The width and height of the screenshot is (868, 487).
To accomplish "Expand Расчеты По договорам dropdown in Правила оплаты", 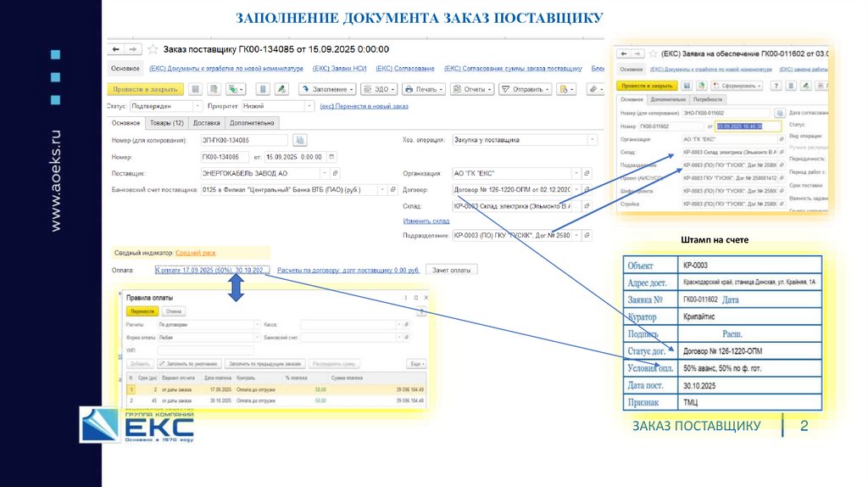I will [258, 325].
